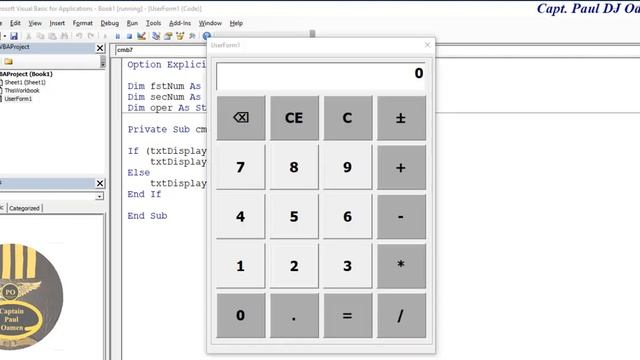Click digit 9 on calculator
Image resolution: width=640 pixels, height=360 pixels.
[x=348, y=167]
